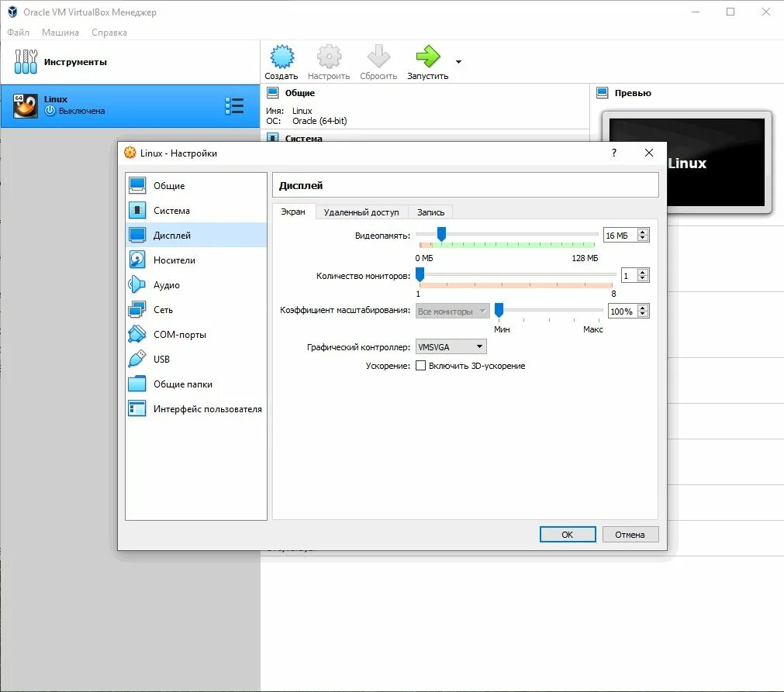Increase video memory with the up arrow
This screenshot has height=692, width=784.
tap(643, 232)
